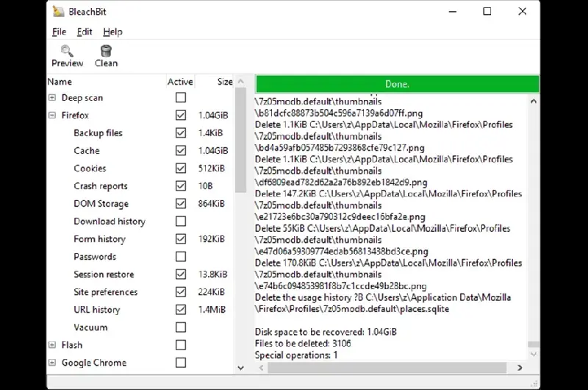
Task: Open the File menu
Action: 60,32
